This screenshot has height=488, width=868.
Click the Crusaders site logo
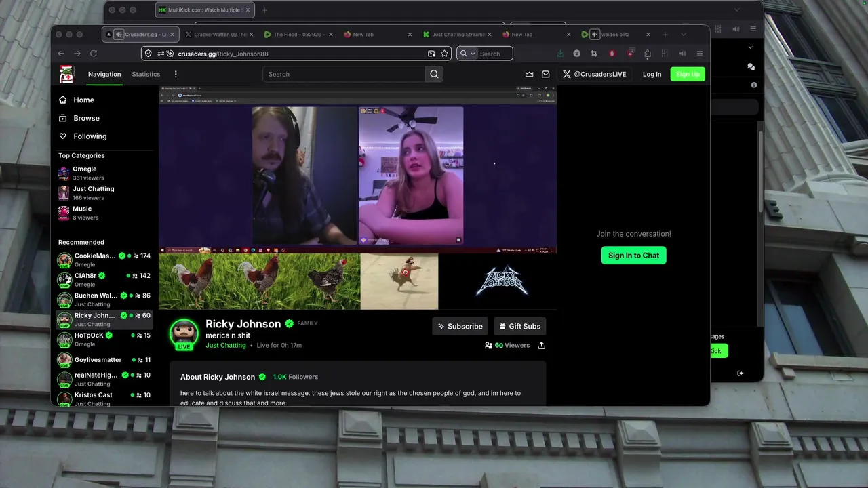(66, 74)
